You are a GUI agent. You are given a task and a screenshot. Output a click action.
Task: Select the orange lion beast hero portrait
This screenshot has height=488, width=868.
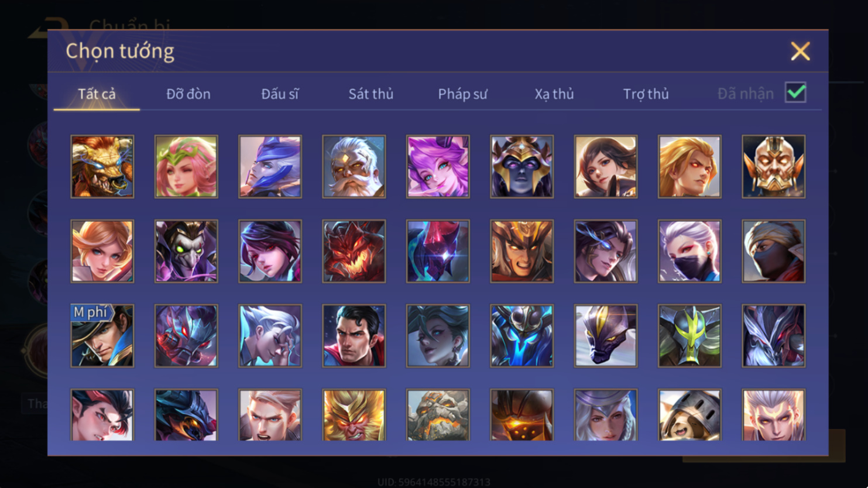[x=102, y=167]
